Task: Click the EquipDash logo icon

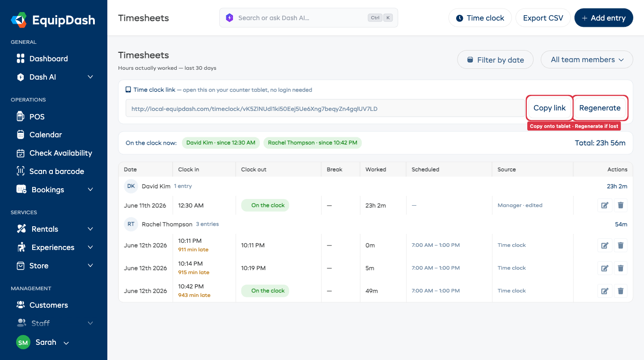Action: tap(19, 20)
